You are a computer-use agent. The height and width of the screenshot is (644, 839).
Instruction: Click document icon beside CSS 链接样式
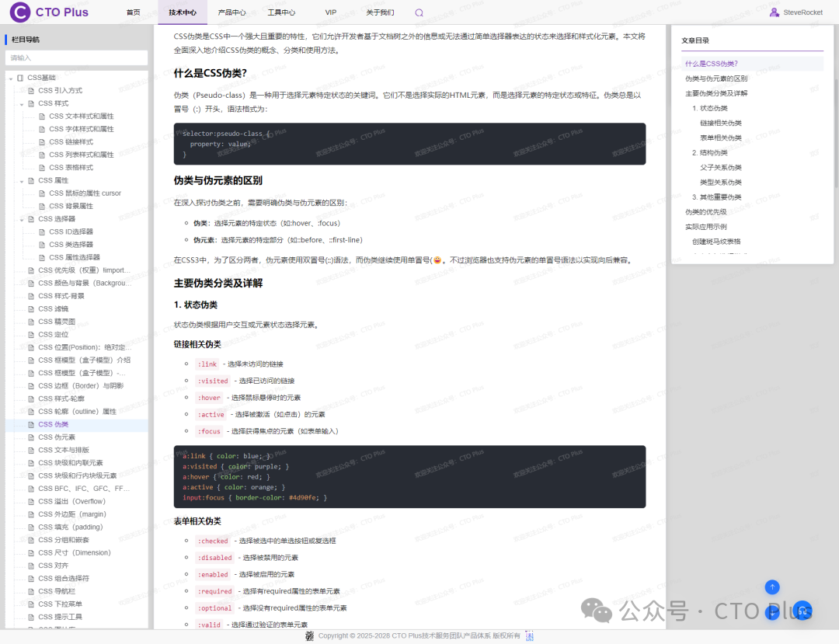(x=42, y=142)
